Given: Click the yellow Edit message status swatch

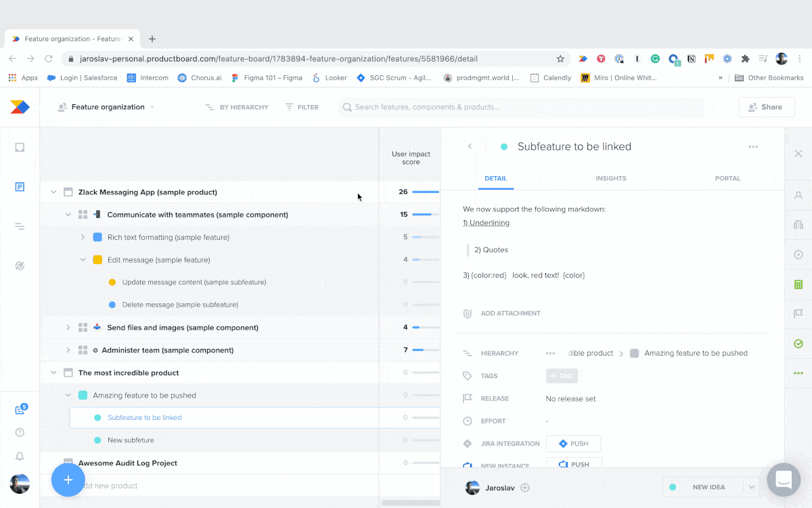Looking at the screenshot, I should tap(97, 260).
